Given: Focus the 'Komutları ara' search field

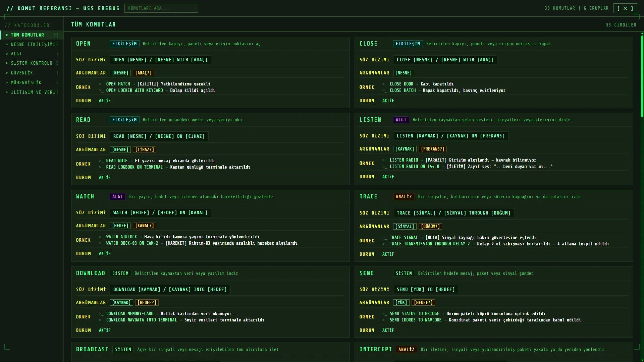Looking at the screenshot, I should coord(161,8).
